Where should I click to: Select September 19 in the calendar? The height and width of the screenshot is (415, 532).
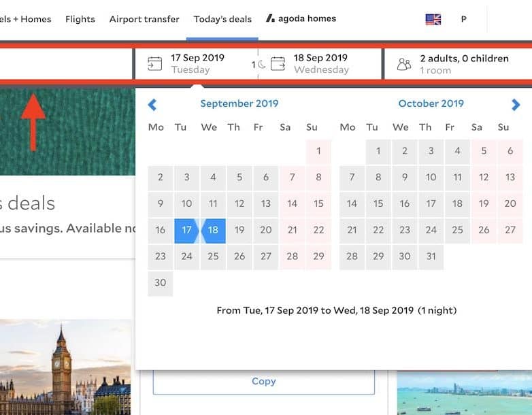click(239, 230)
